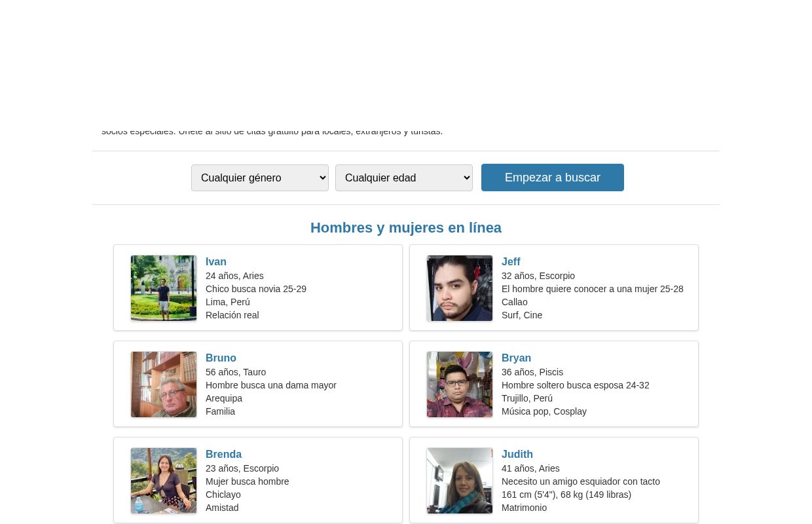The width and height of the screenshot is (812, 524).
Task: Open the 'Cualquier edad' age dropdown
Action: coord(404,178)
